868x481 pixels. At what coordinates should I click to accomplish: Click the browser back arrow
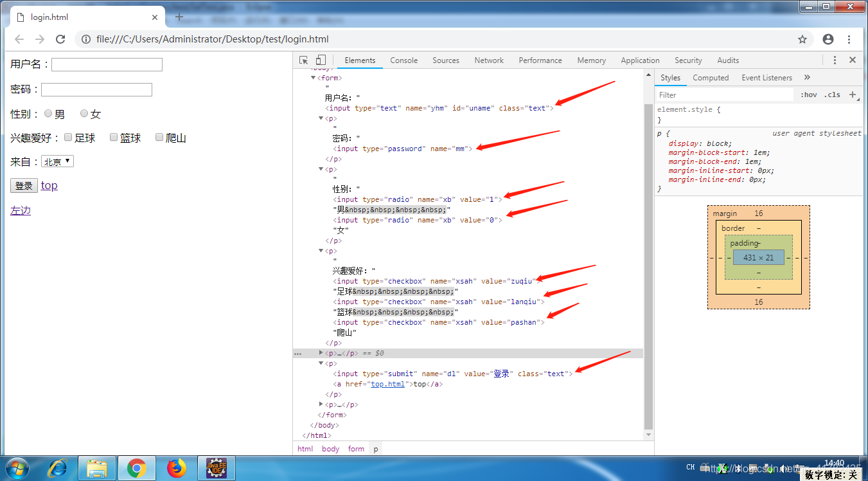click(19, 39)
